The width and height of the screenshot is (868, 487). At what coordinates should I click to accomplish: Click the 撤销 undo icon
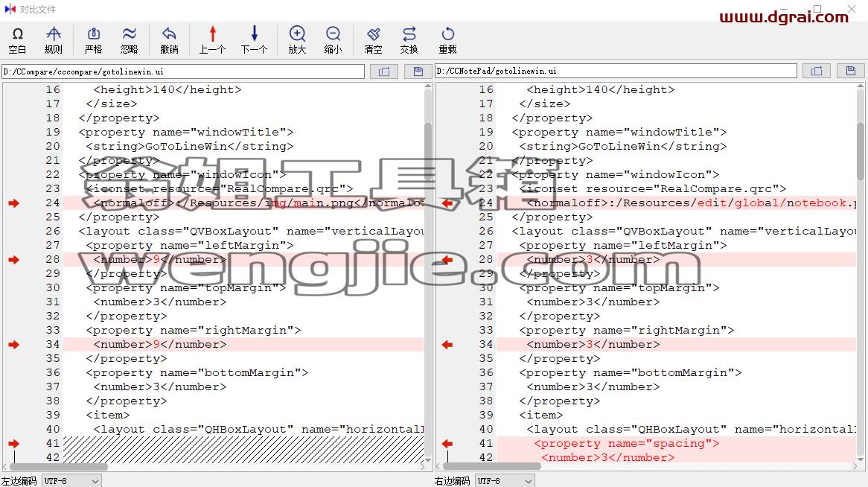tap(169, 40)
